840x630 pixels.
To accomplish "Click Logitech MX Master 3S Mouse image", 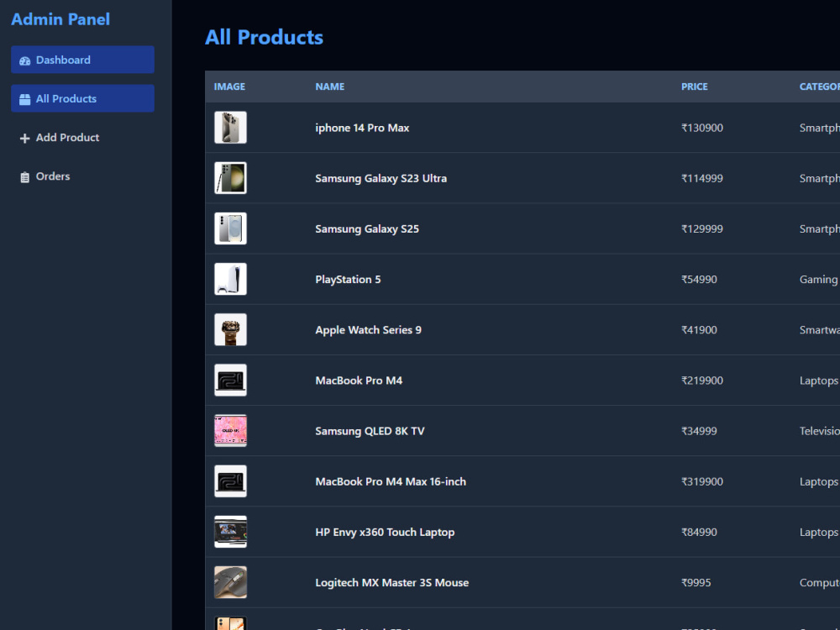I will 230,582.
